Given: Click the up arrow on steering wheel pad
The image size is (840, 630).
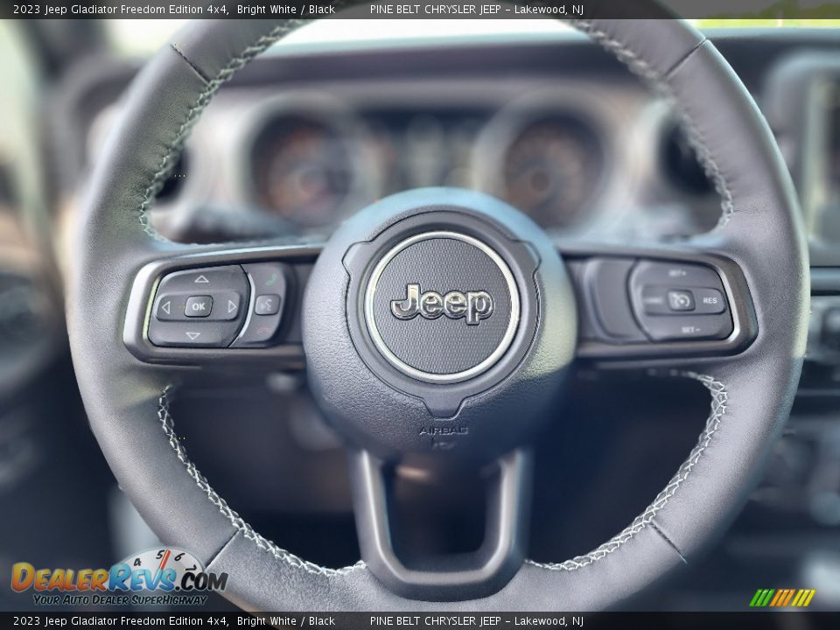Looking at the screenshot, I should [201, 279].
